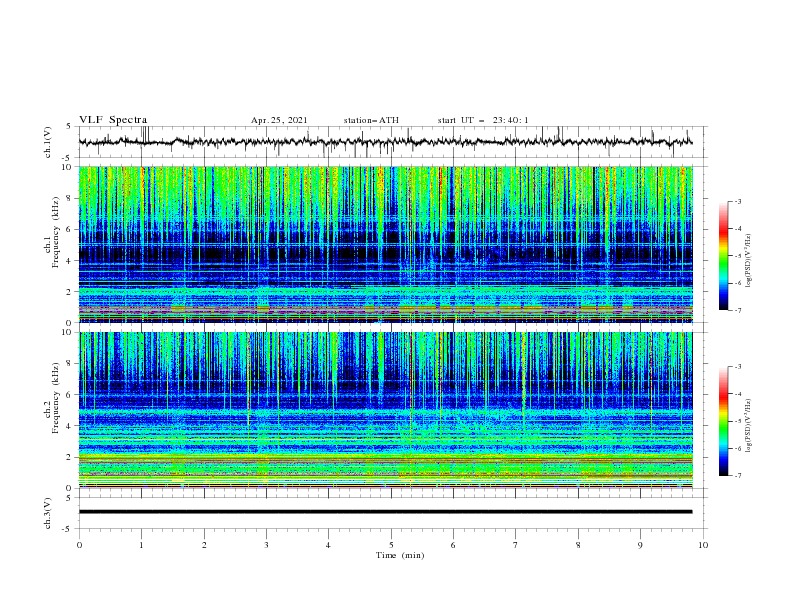Click time axis tick label '0'

coord(79,545)
